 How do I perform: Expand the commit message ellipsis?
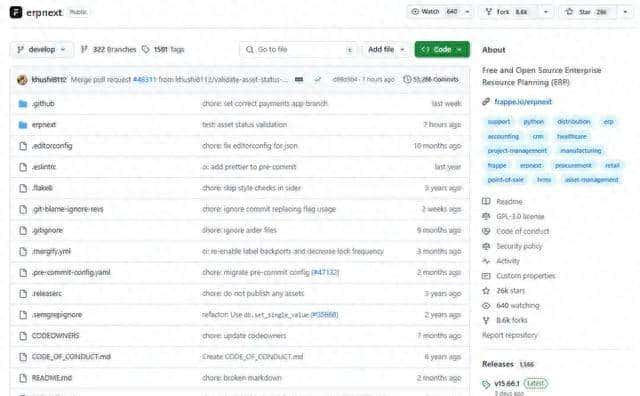click(x=299, y=80)
